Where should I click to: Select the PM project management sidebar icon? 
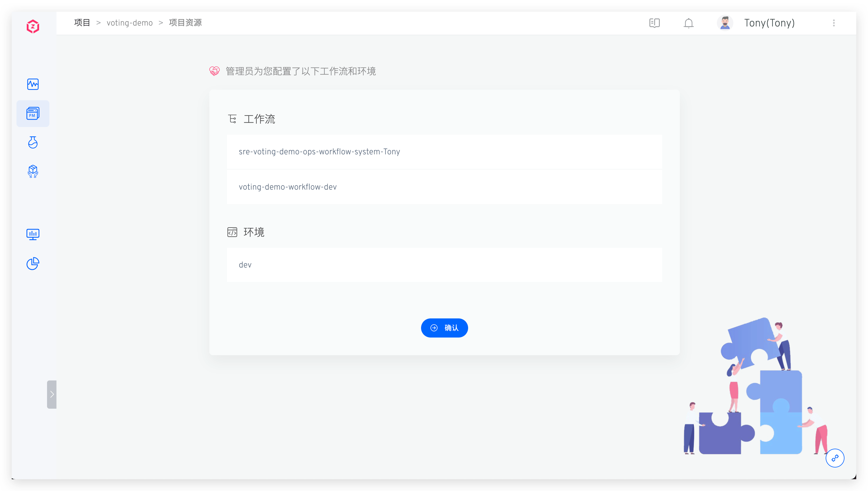[33, 113]
